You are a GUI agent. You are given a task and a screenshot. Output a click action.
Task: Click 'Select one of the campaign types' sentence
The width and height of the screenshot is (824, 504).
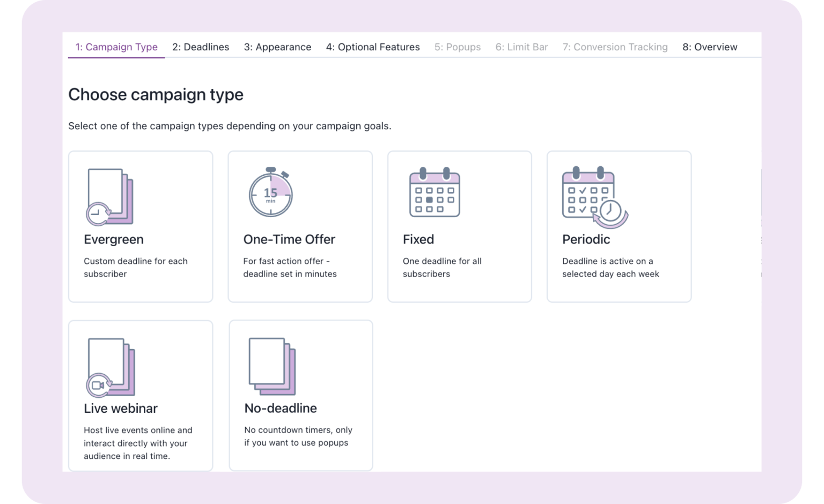tap(230, 126)
